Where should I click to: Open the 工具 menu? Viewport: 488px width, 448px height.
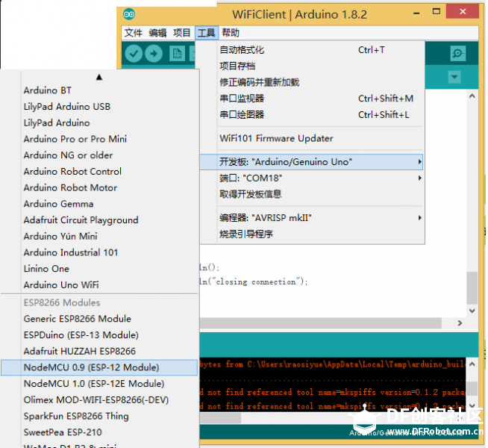[x=207, y=33]
